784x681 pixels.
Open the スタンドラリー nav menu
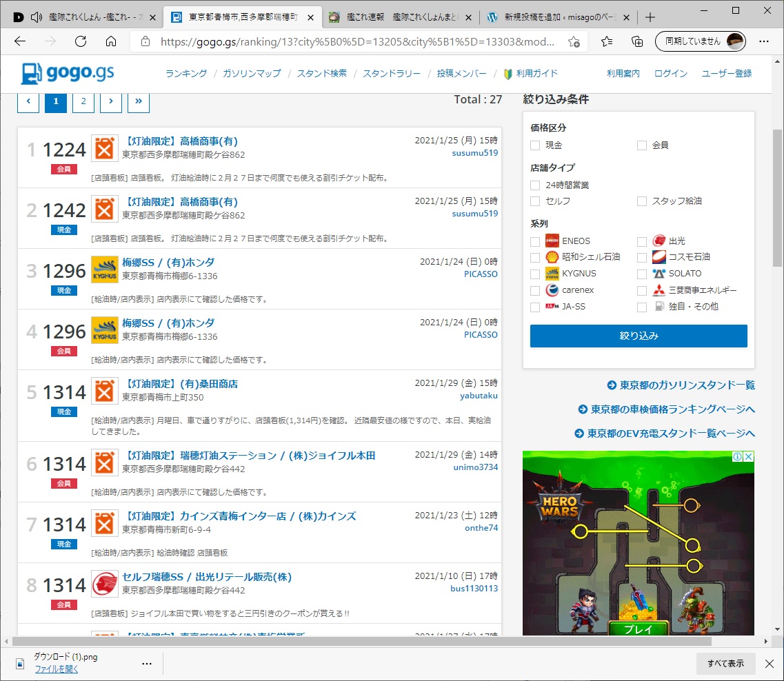point(392,74)
